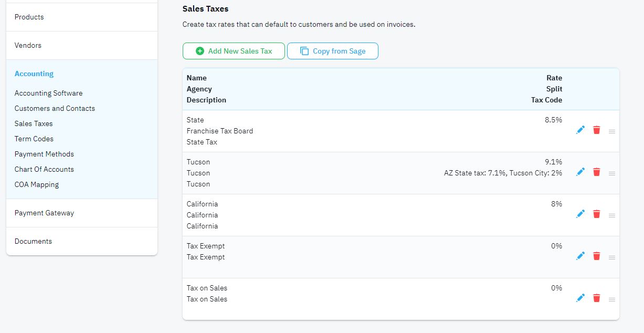
Task: Click the 8% California rate
Action: click(556, 204)
